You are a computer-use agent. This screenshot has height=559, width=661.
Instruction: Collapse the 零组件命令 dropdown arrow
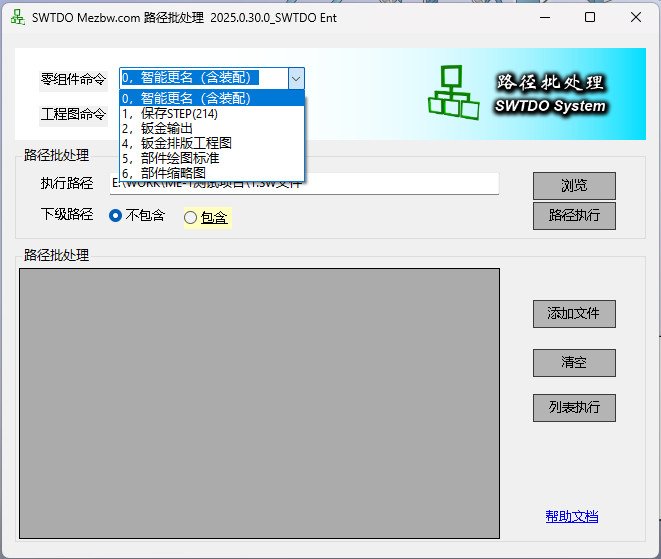tap(295, 78)
